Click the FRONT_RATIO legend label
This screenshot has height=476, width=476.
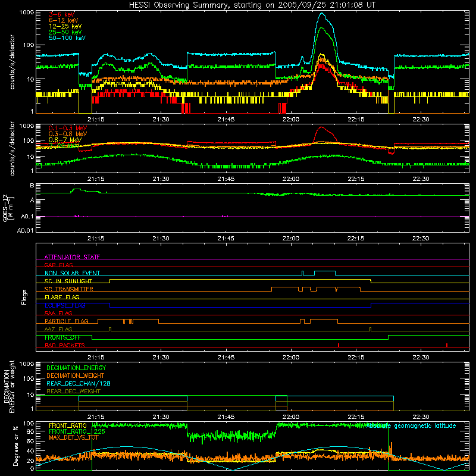point(68,425)
